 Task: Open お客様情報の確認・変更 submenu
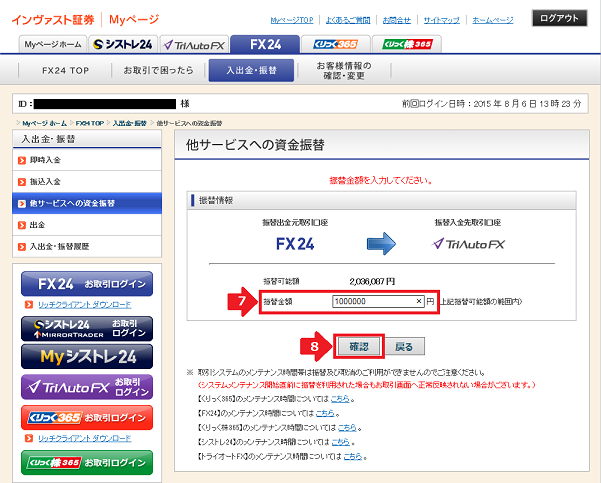pyautogui.click(x=343, y=71)
